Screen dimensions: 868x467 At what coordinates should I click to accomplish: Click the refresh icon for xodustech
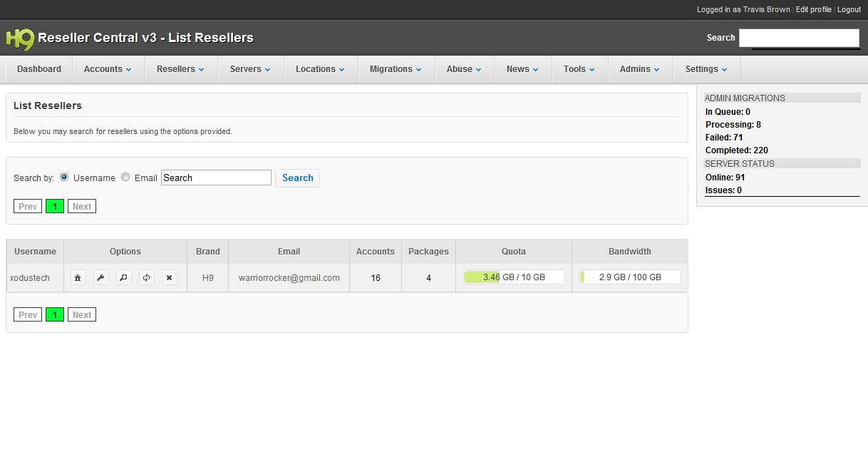(x=147, y=278)
